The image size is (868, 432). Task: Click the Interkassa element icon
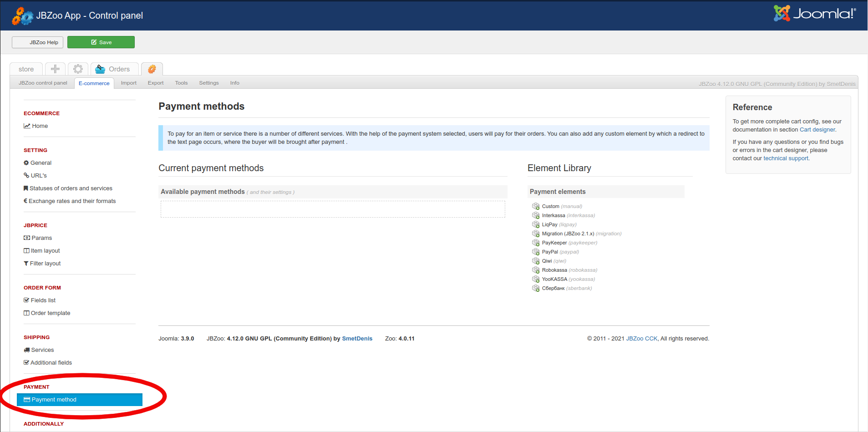click(x=536, y=215)
